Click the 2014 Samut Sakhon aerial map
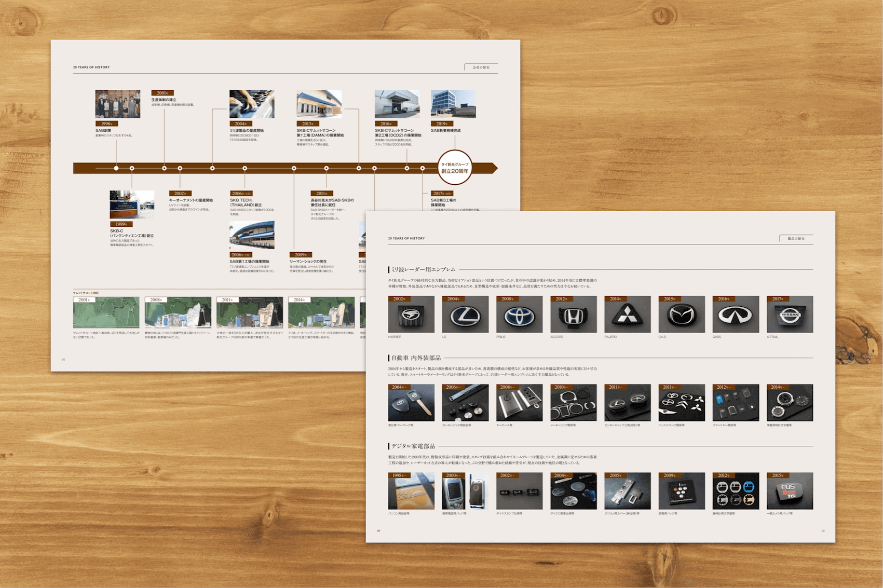883x588 pixels. click(321, 312)
